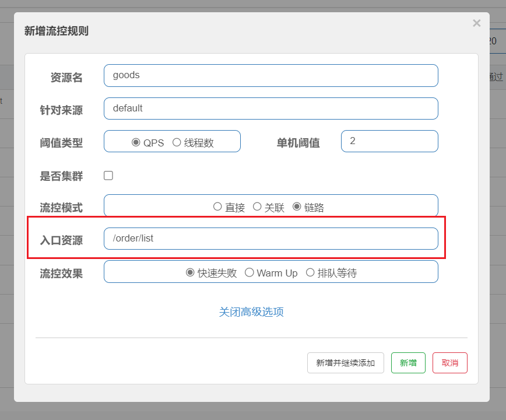Screen dimensions: 506x420
Task: Collapse advanced options via 关闭高级选项
Action: 251,312
